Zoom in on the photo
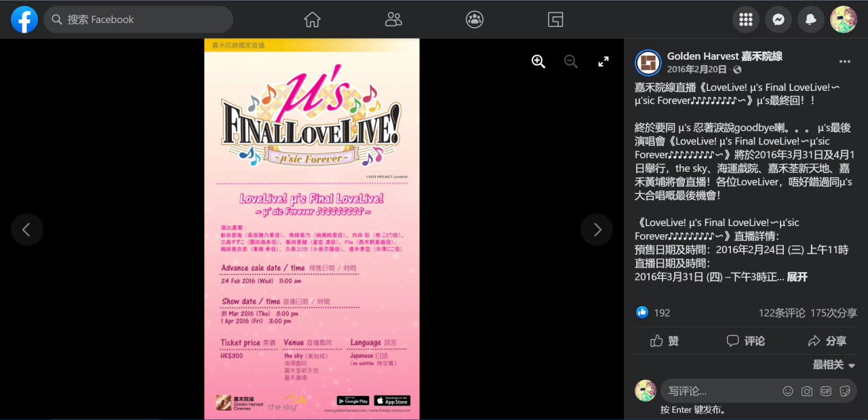 (x=538, y=62)
